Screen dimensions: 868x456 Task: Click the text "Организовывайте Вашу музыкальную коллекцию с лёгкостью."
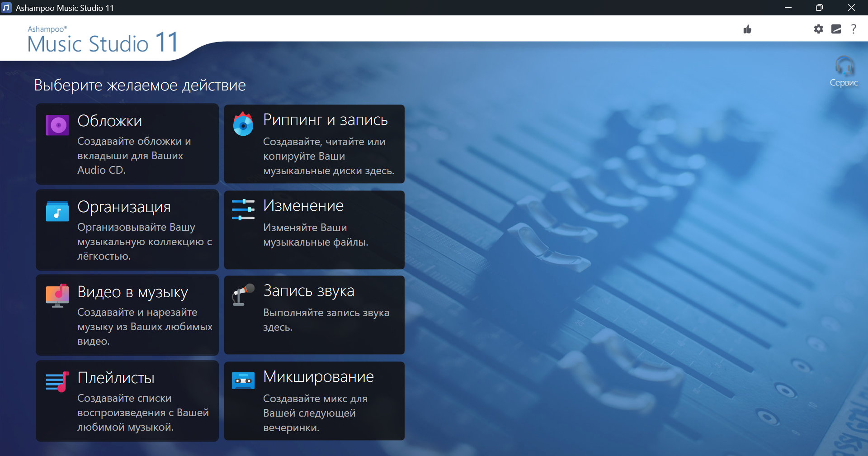click(x=145, y=242)
